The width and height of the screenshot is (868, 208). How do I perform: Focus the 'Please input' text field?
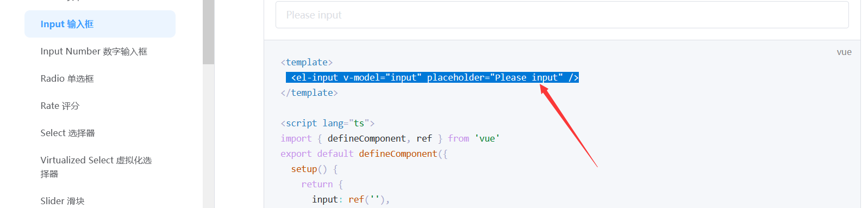point(562,15)
